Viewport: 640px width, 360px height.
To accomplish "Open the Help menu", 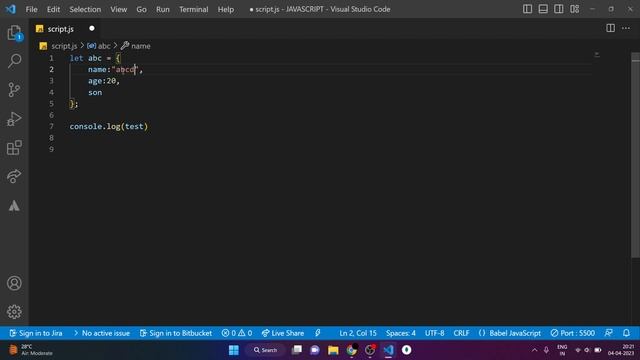I will click(x=225, y=9).
